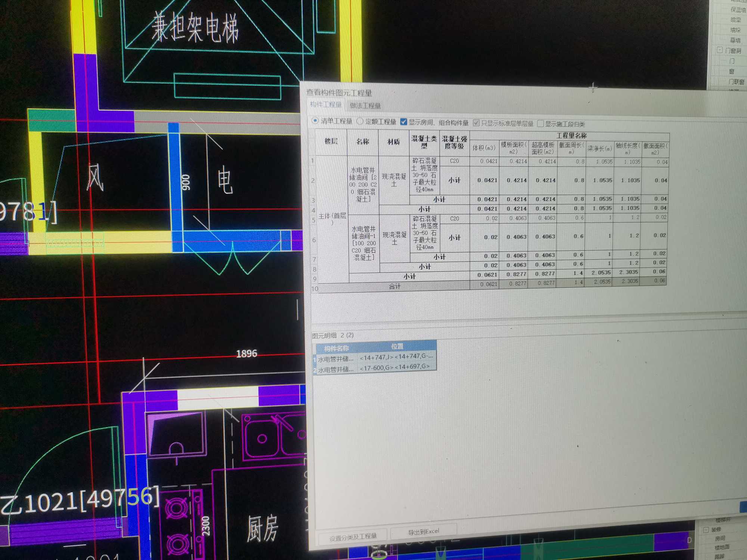The height and width of the screenshot is (560, 747).
Task: Click the 混凝土类型 column header
Action: click(x=424, y=143)
